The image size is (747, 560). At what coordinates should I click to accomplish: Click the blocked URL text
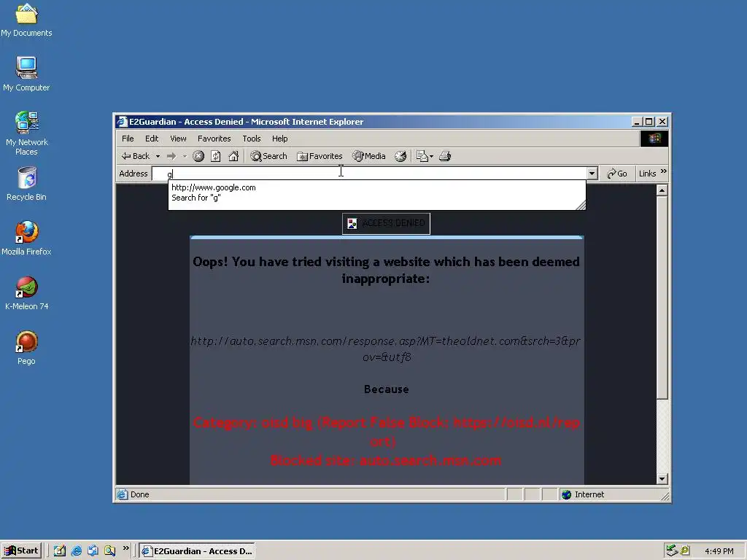[386, 349]
